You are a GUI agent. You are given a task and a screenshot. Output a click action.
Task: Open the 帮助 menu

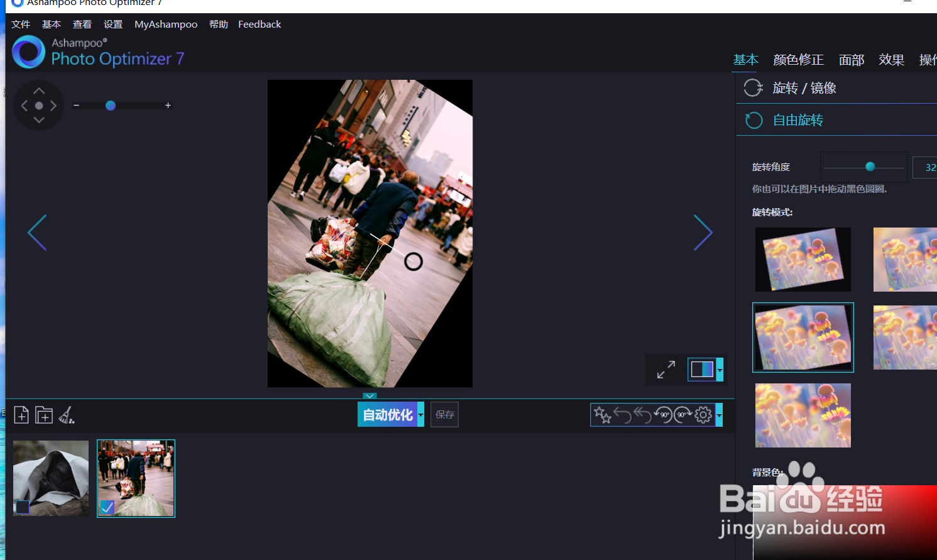click(x=219, y=25)
